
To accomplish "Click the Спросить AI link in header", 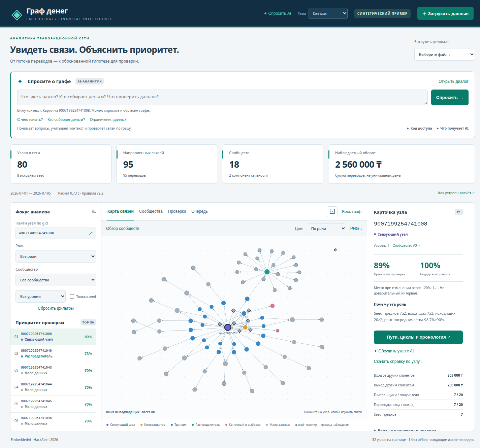I will coord(278,13).
